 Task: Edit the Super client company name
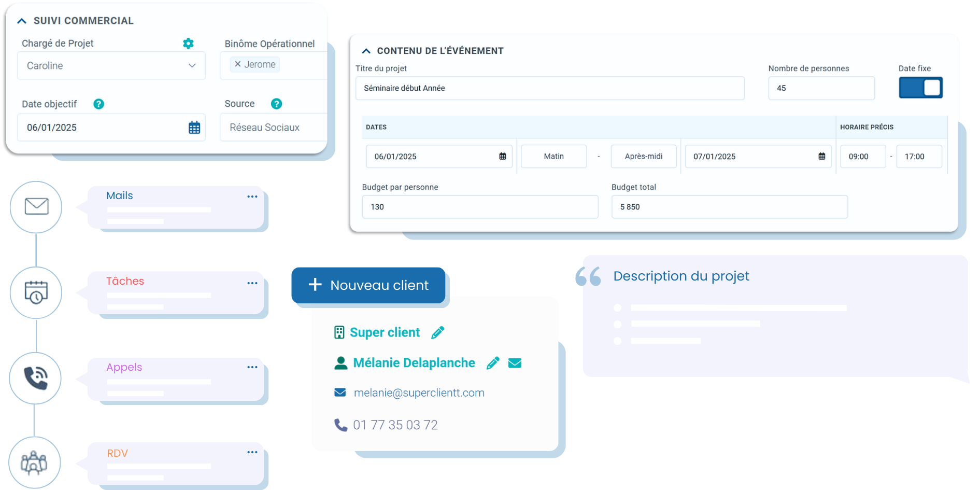coord(438,332)
